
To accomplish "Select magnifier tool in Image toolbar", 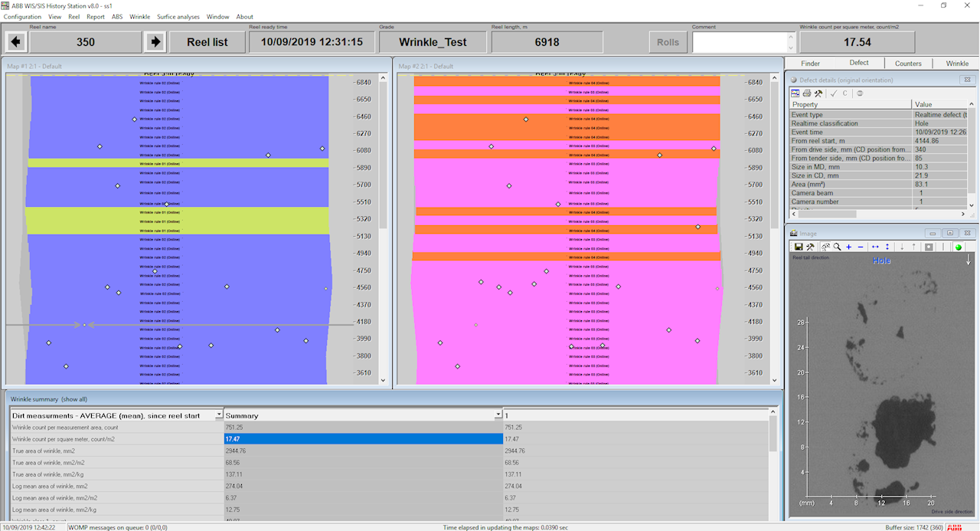I will (x=837, y=247).
